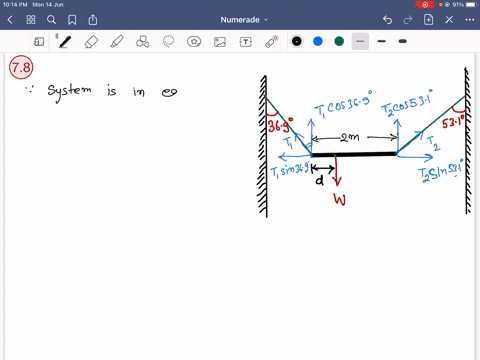Select the thinnest stroke width
Screen dimensions: 480x360
(360, 41)
